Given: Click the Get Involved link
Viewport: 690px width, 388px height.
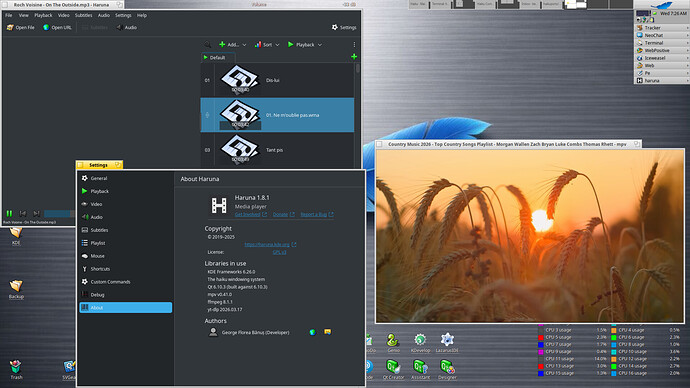Looking at the screenshot, I should pyautogui.click(x=250, y=215).
